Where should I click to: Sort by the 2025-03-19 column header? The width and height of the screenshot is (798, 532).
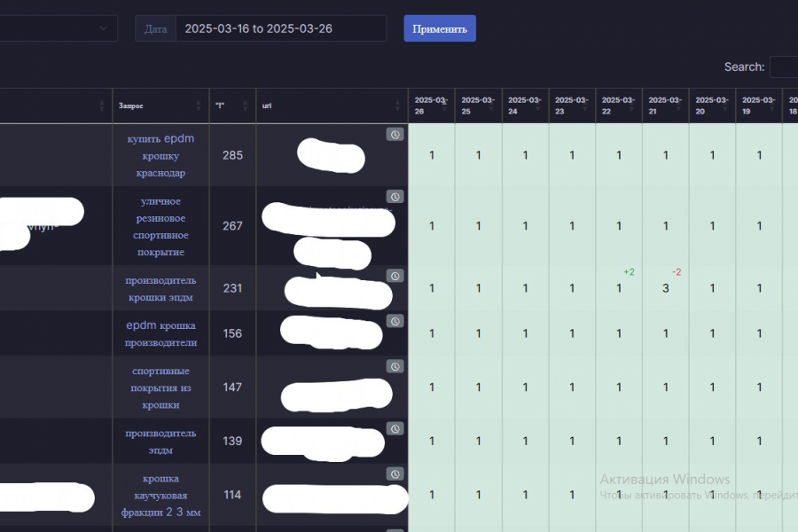[x=759, y=106]
